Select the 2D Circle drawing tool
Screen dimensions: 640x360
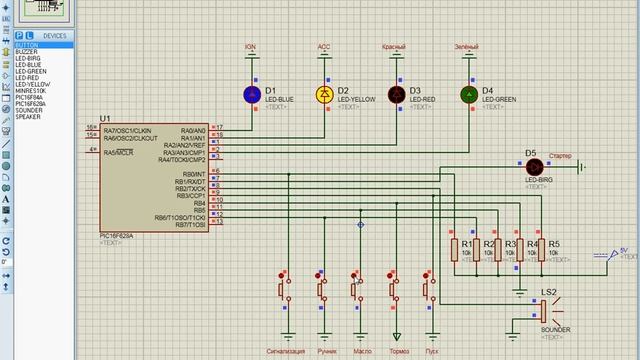click(x=6, y=166)
